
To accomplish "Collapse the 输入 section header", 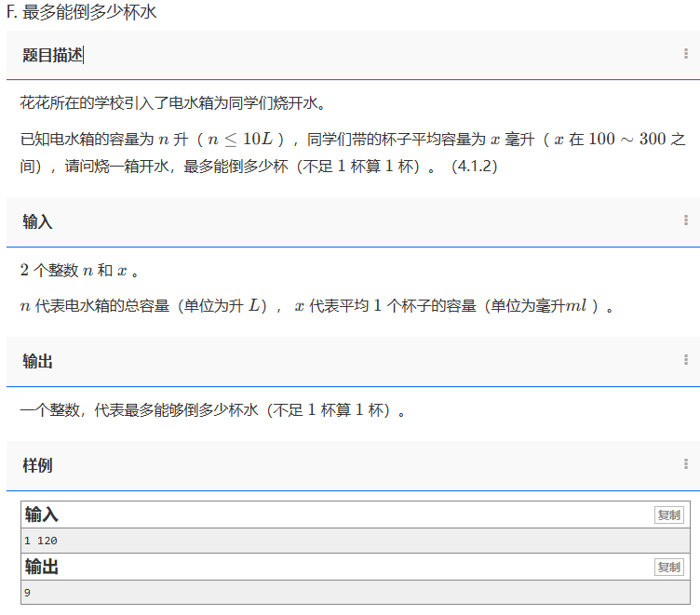I will [x=37, y=221].
